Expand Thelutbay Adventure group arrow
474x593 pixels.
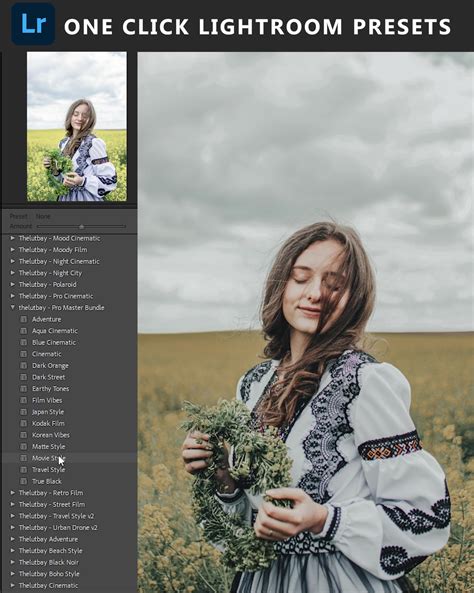[x=12, y=539]
